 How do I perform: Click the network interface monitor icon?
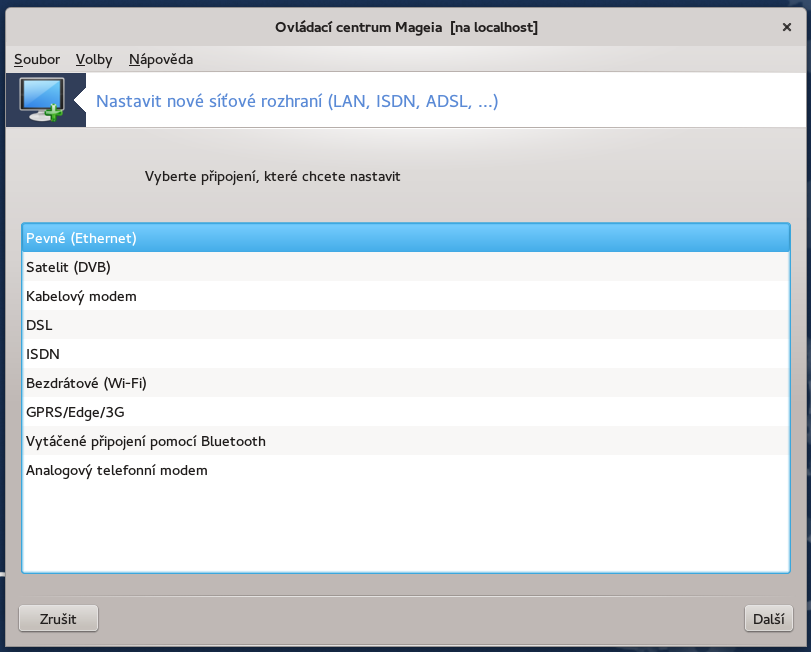[x=42, y=100]
